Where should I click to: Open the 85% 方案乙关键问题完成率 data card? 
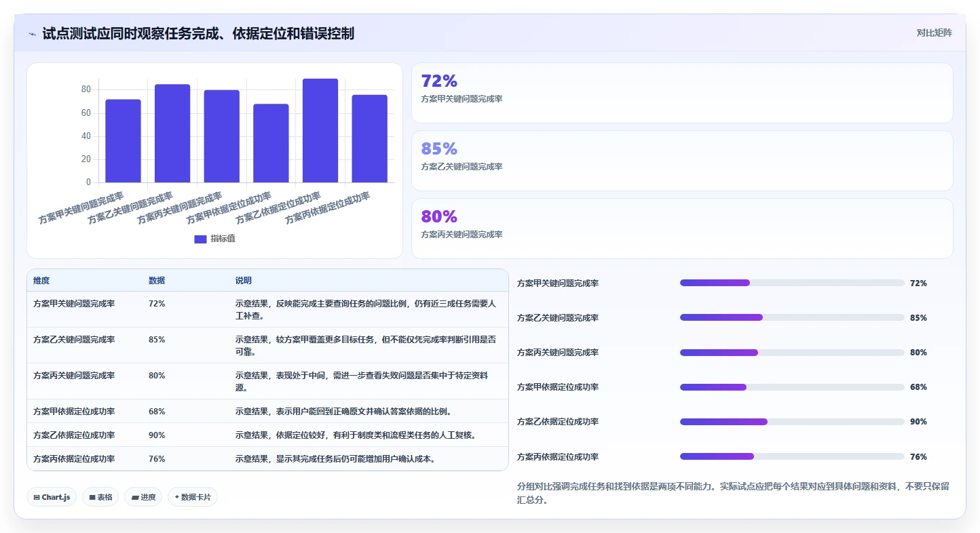[x=682, y=161]
